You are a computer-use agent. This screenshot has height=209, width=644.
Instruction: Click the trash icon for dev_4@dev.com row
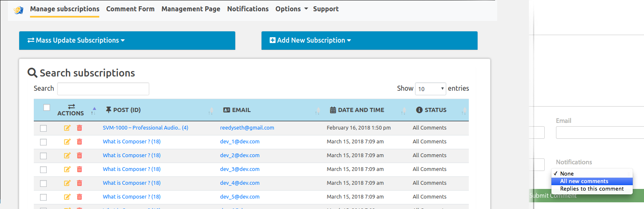(x=79, y=183)
